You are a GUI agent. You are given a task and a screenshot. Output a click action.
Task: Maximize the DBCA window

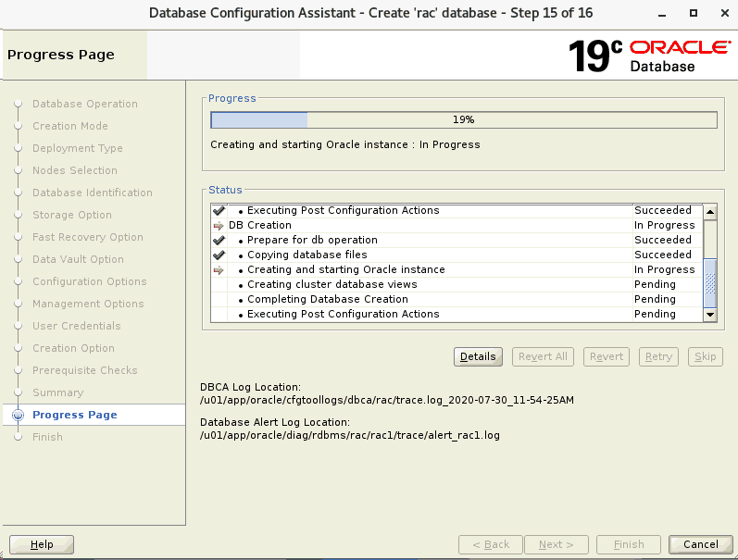[x=694, y=13]
